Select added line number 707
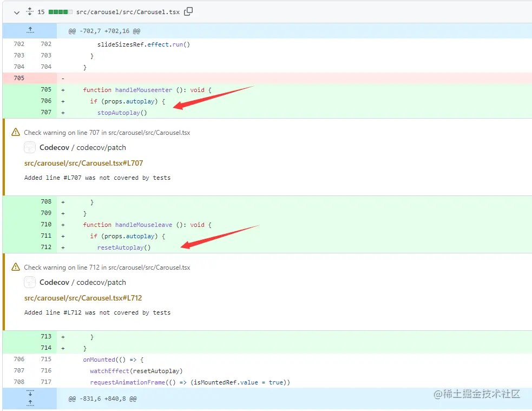 point(46,112)
